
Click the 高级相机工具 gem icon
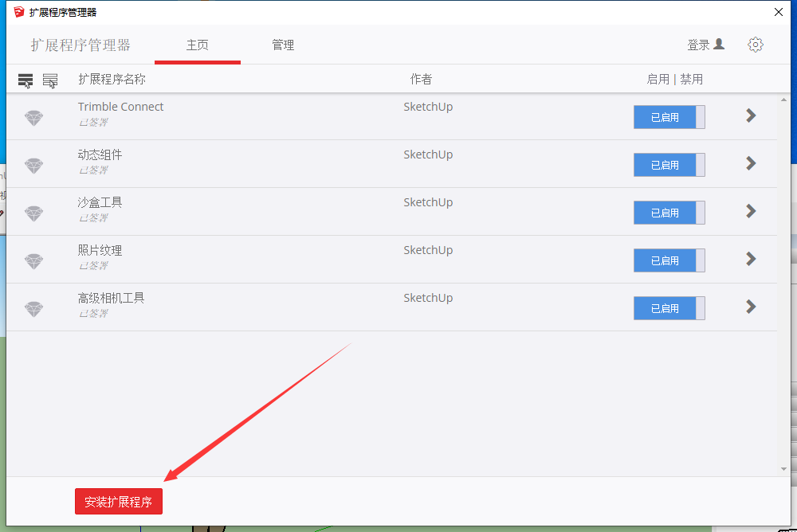(33, 309)
